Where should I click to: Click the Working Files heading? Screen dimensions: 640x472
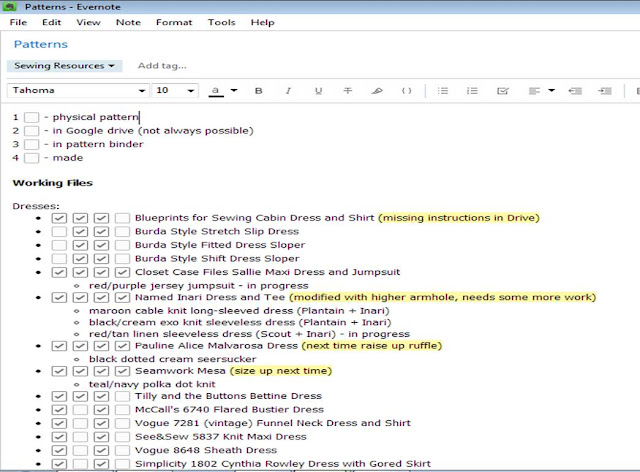click(x=53, y=183)
